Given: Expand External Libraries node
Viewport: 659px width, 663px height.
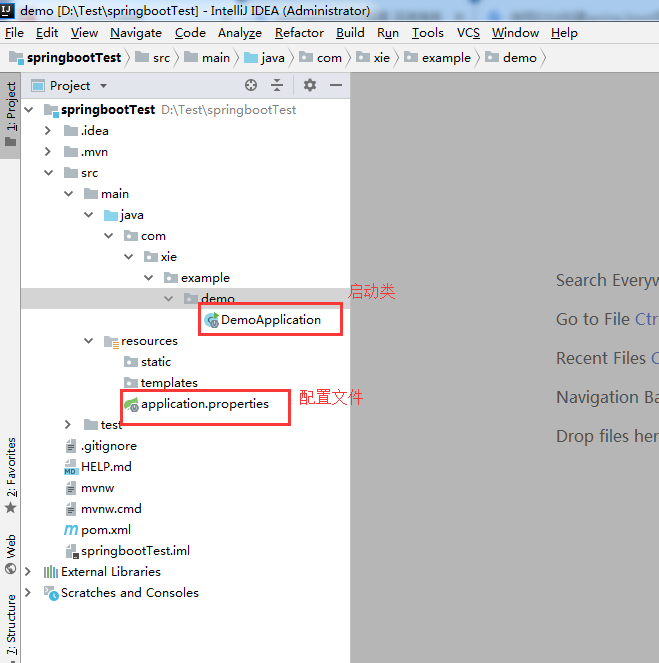Looking at the screenshot, I should 28,572.
